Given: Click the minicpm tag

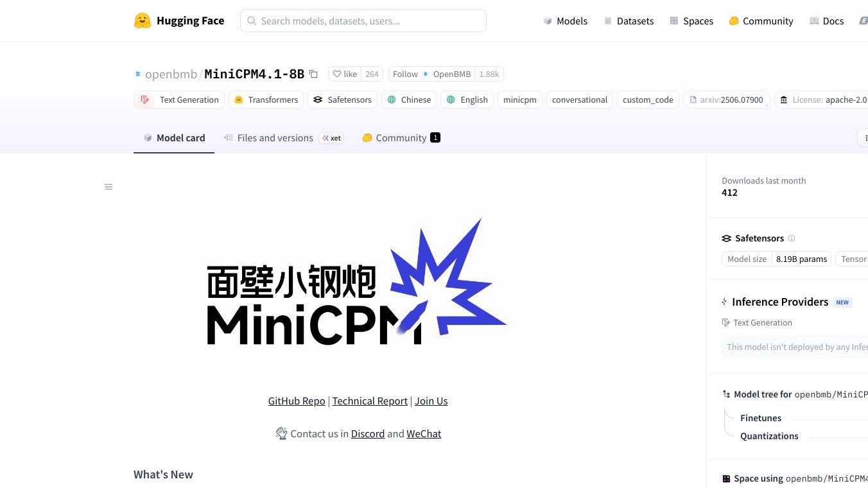Looking at the screenshot, I should (520, 100).
